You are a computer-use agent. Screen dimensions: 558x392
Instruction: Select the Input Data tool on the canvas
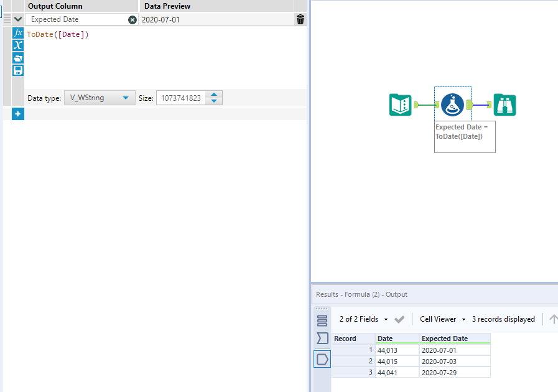[400, 105]
